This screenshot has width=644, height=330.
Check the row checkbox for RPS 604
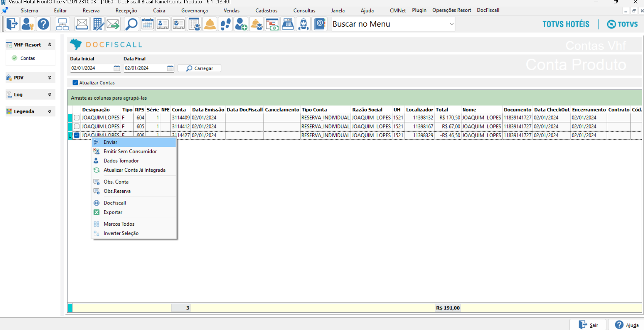tap(77, 118)
